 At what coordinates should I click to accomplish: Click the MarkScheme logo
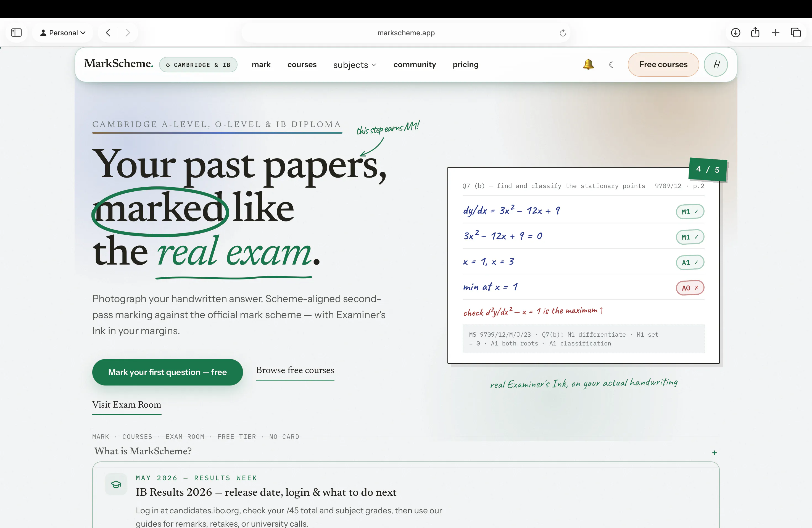point(119,64)
